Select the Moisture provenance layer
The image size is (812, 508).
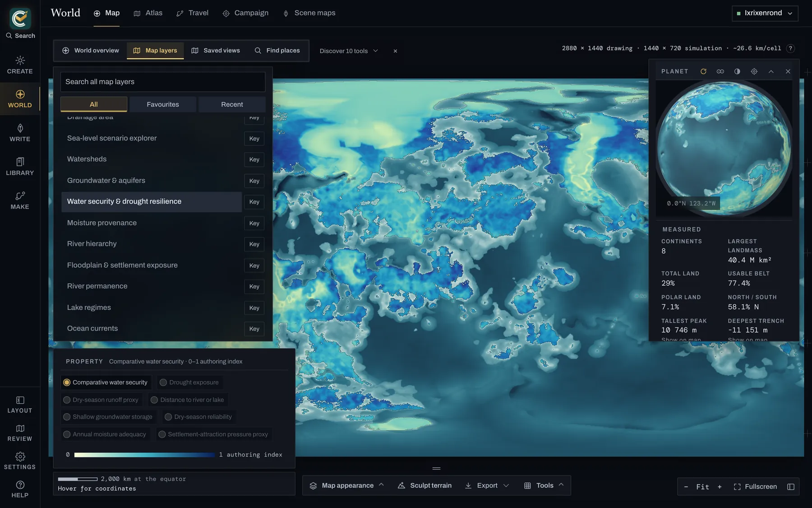tap(152, 223)
